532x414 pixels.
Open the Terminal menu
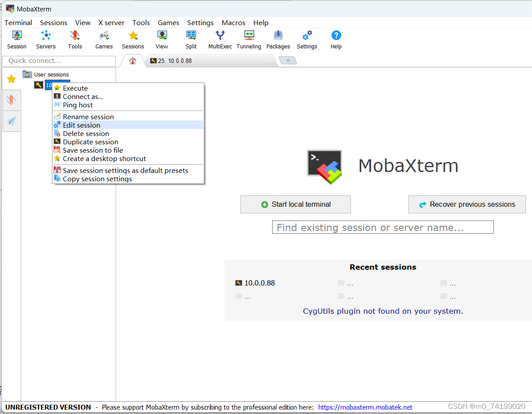pyautogui.click(x=18, y=22)
